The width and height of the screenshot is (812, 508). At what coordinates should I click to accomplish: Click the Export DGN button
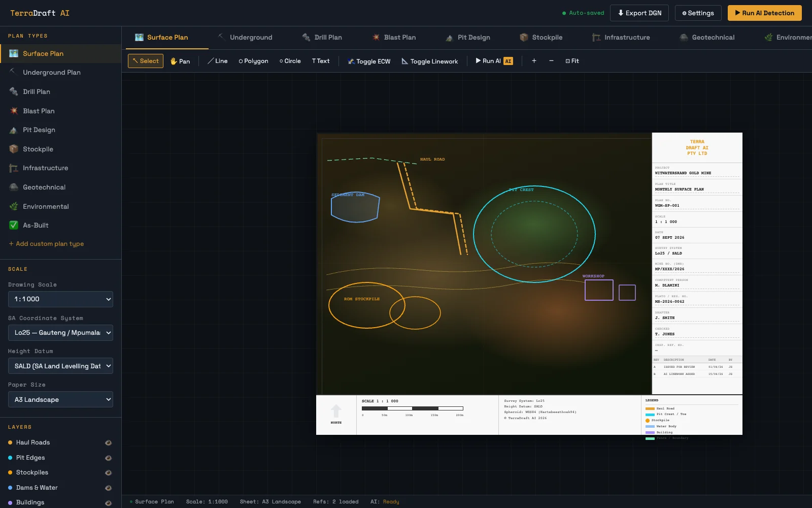[x=639, y=13]
